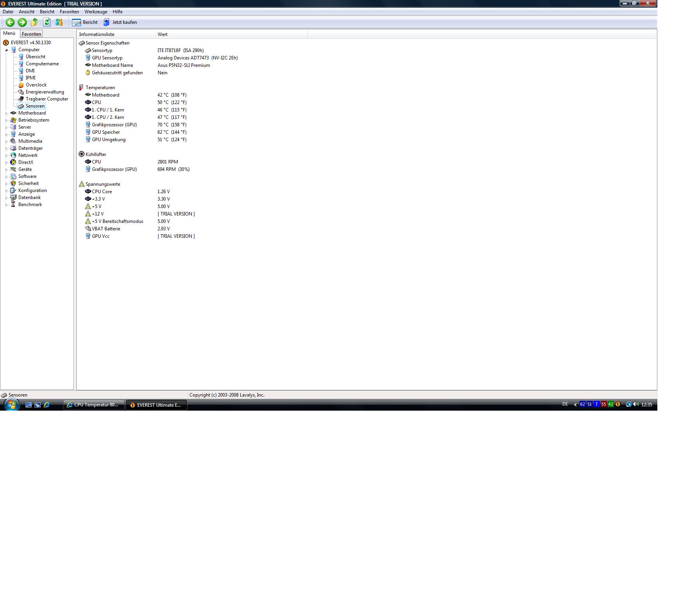Expand the Netzwerk tree node

(x=7, y=156)
